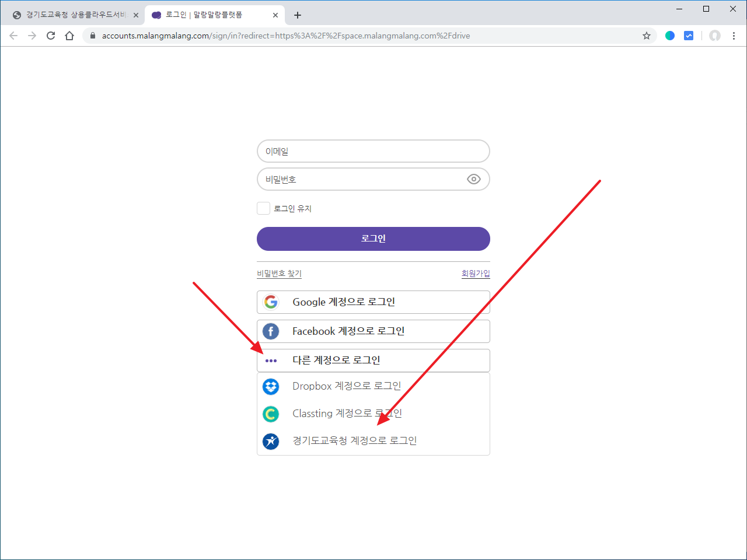Click the blue square extension icon
This screenshot has height=560, width=747.
click(689, 36)
